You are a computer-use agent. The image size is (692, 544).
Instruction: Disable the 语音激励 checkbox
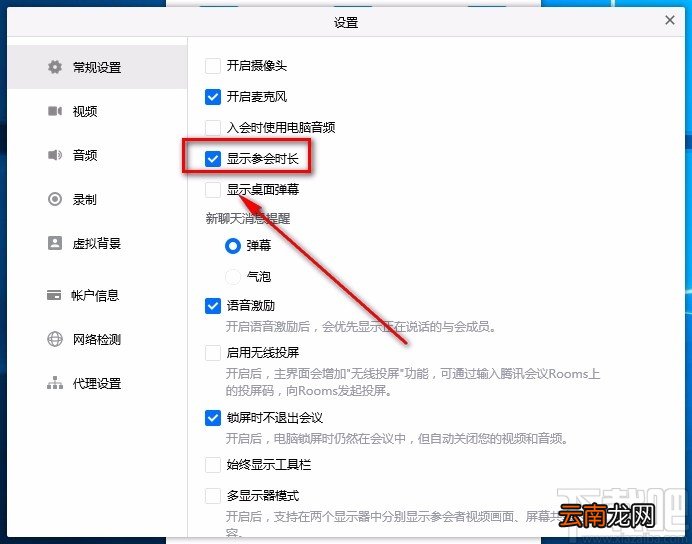[x=213, y=306]
